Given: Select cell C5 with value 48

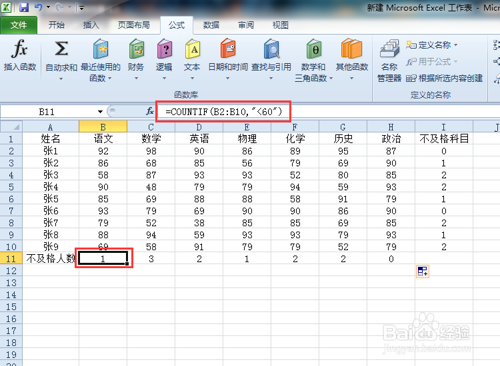Looking at the screenshot, I should click(x=151, y=187).
